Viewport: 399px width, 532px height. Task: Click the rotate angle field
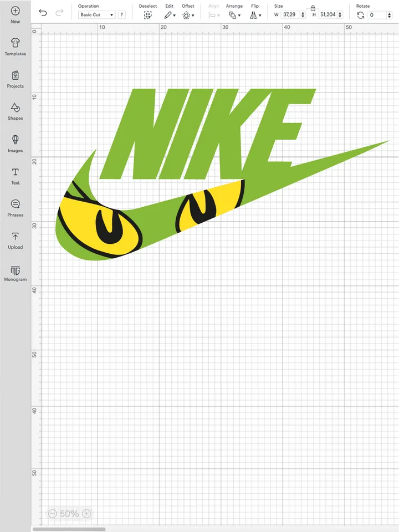click(x=377, y=15)
